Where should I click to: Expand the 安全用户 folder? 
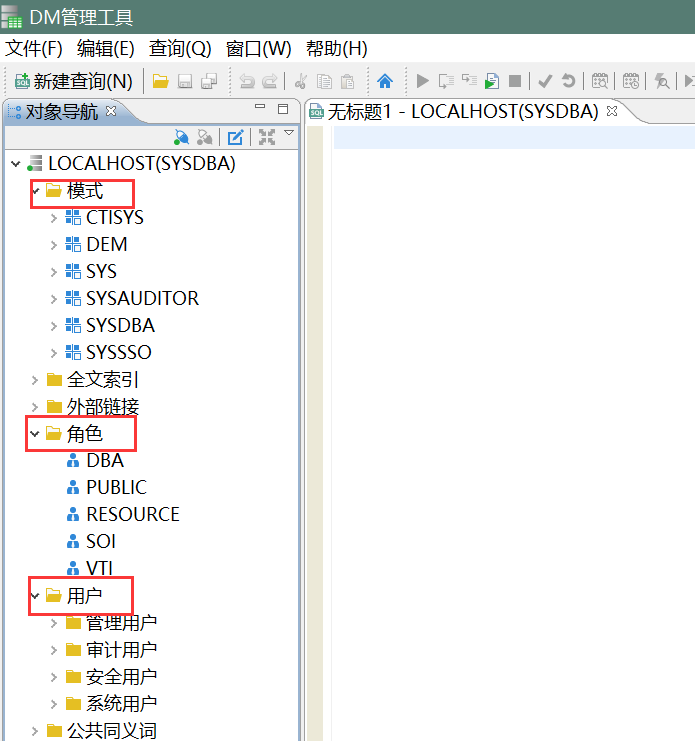53,677
